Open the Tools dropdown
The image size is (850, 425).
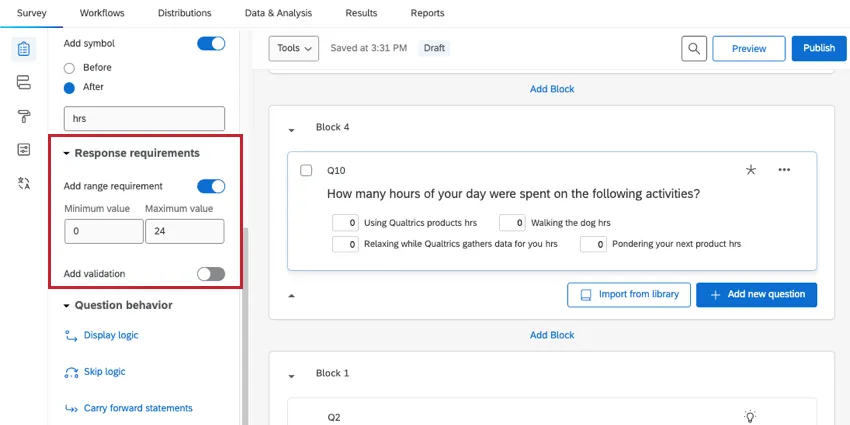[x=294, y=48]
